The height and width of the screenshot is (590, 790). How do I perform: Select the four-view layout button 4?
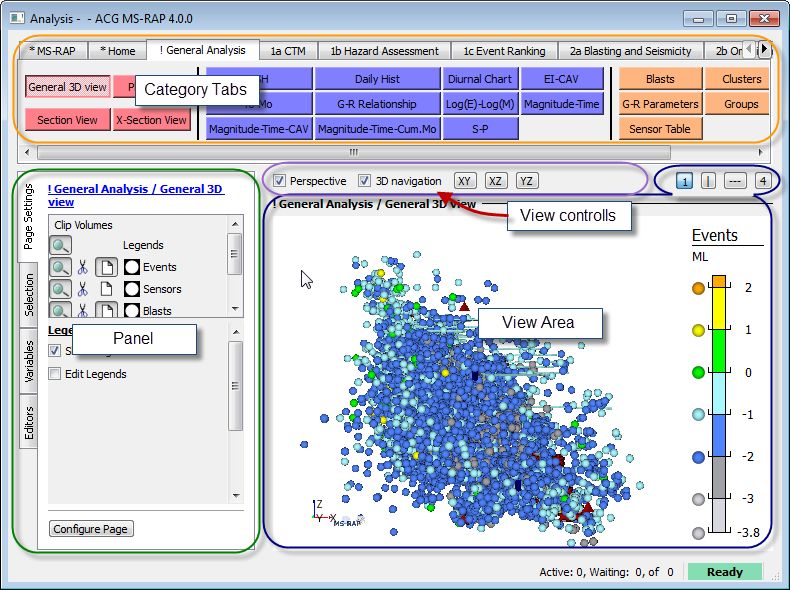coord(763,180)
